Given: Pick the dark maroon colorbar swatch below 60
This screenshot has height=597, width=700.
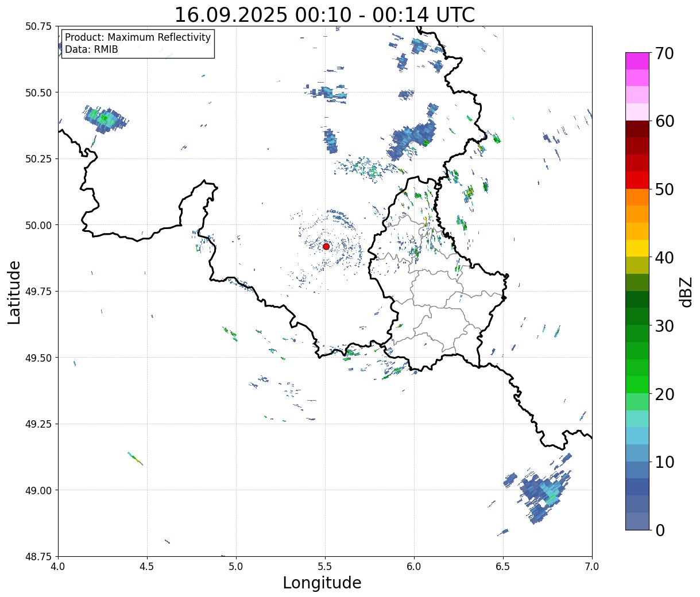Looking at the screenshot, I should pyautogui.click(x=637, y=129).
